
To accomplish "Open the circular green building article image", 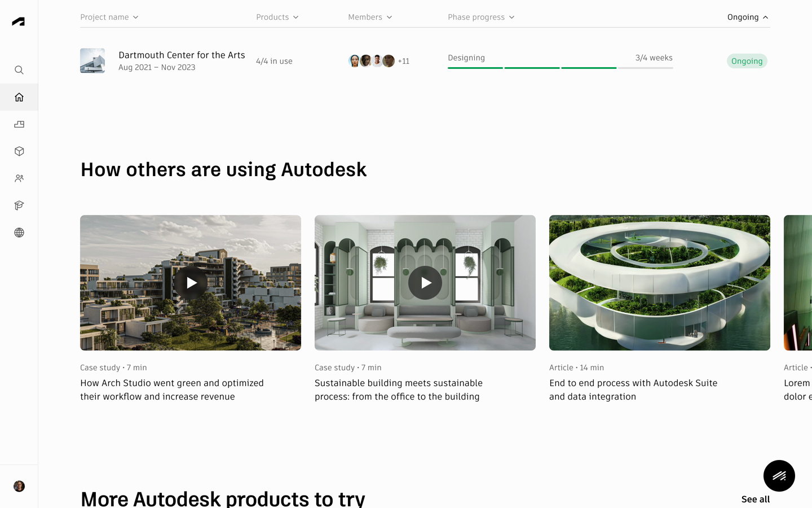I will click(x=660, y=283).
